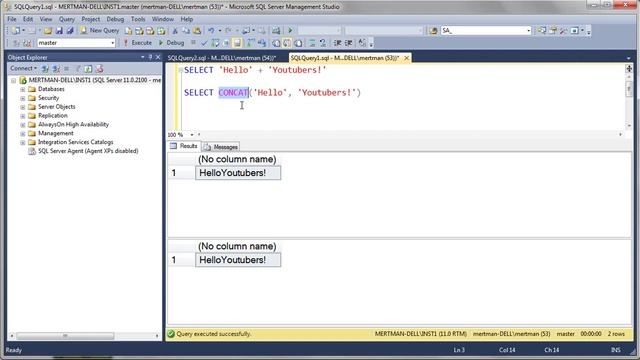Expand the Databases folder

point(23,89)
